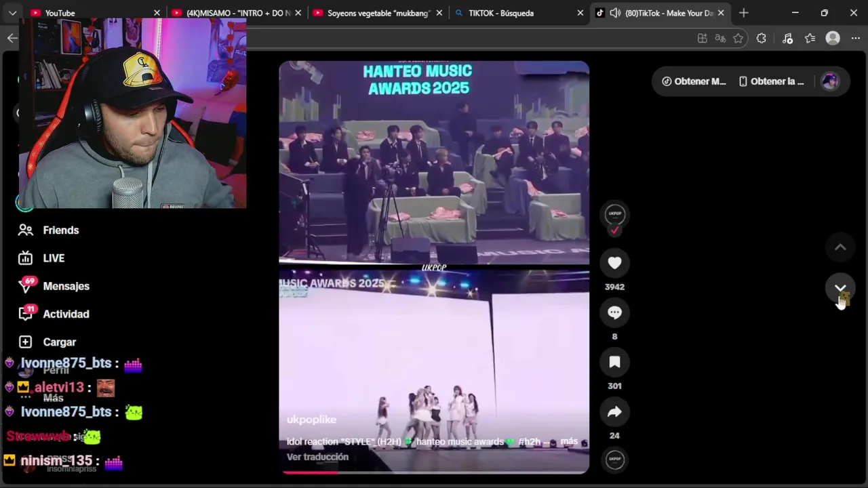The image size is (868, 488).
Task: Like the video with the heart icon
Action: pos(614,263)
